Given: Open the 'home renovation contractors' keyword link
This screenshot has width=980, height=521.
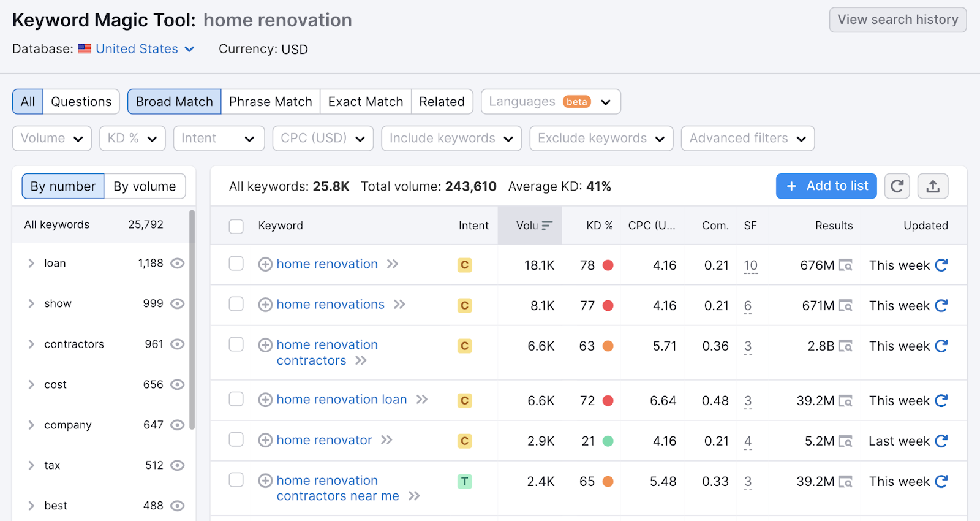Looking at the screenshot, I should (x=327, y=352).
